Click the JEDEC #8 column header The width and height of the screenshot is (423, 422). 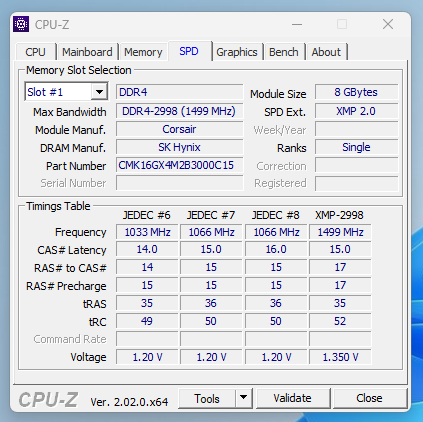pyautogui.click(x=276, y=215)
